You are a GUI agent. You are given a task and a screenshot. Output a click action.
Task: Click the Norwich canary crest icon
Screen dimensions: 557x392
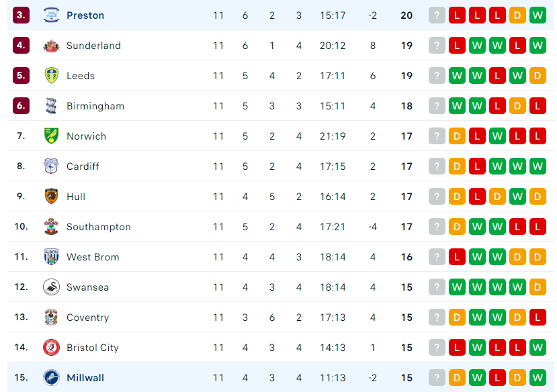tap(51, 136)
